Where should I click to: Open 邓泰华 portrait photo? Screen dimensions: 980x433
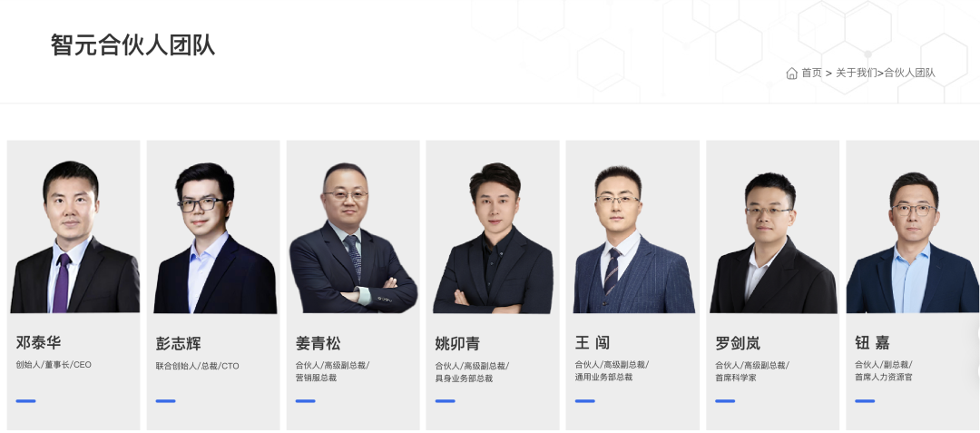click(x=74, y=236)
